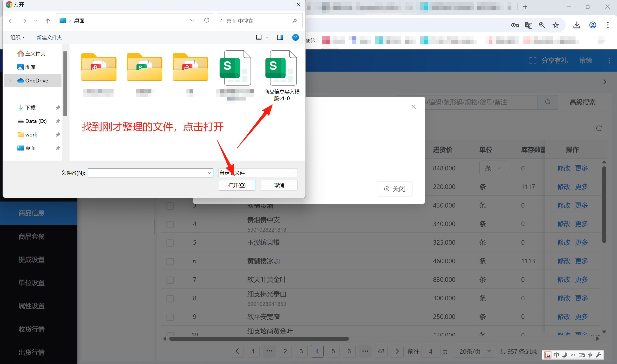Open 商品套餐 in the sidebar

pos(31,236)
